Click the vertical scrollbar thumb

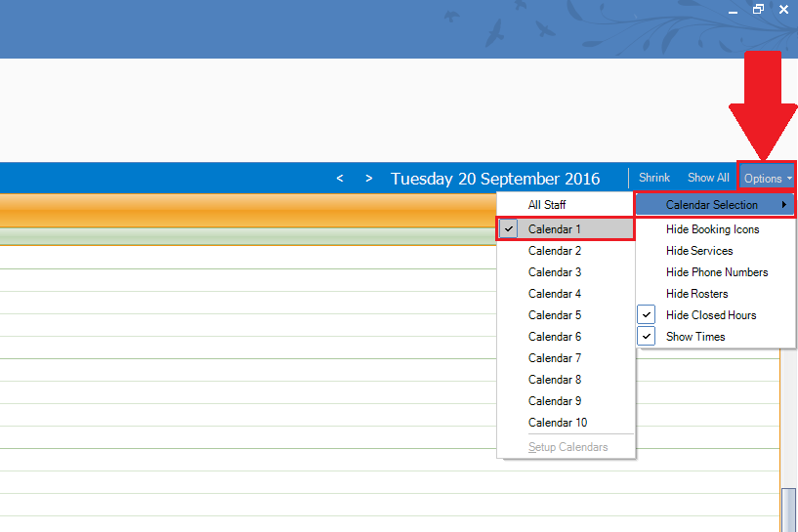(788, 508)
